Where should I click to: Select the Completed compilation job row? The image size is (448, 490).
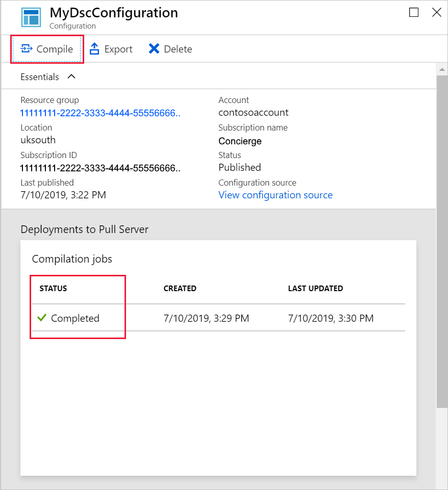pos(218,318)
